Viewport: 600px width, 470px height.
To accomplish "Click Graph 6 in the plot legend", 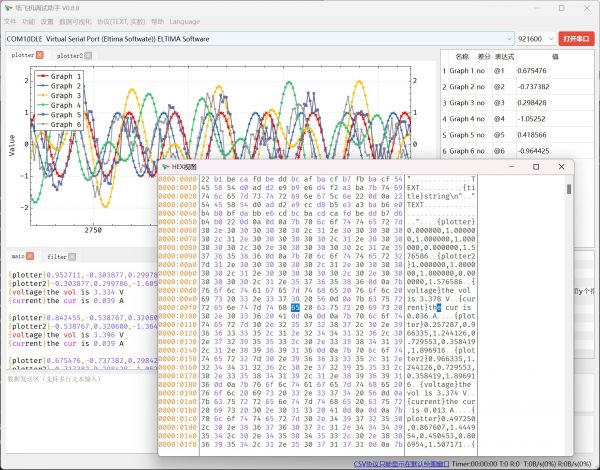I will [x=59, y=124].
